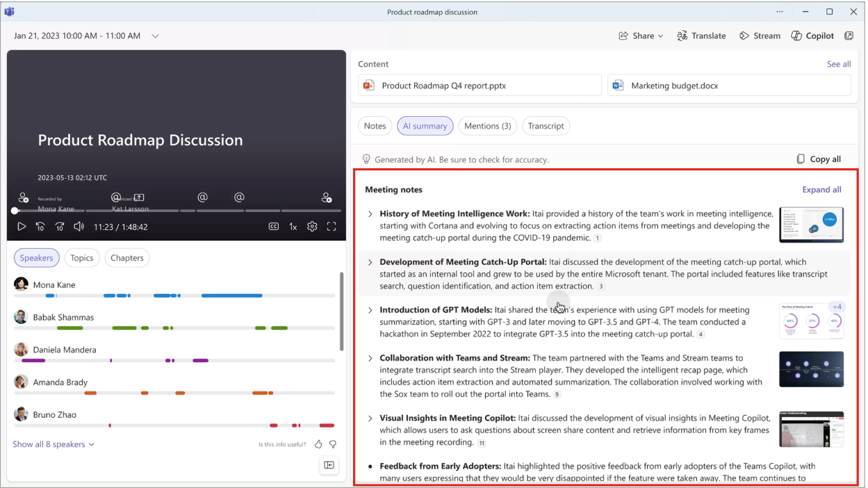Skip forward 10 seconds in the video
Viewport: 868px width, 488px height.
point(60,226)
